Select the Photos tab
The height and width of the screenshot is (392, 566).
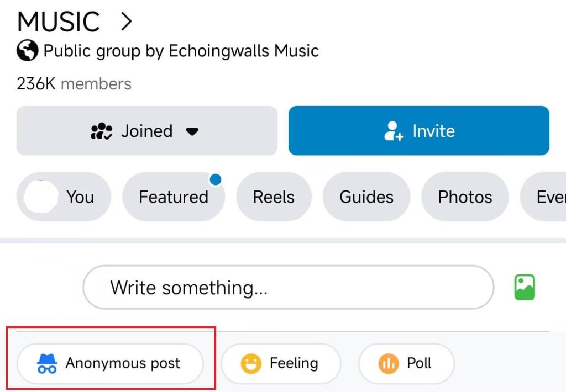(465, 197)
